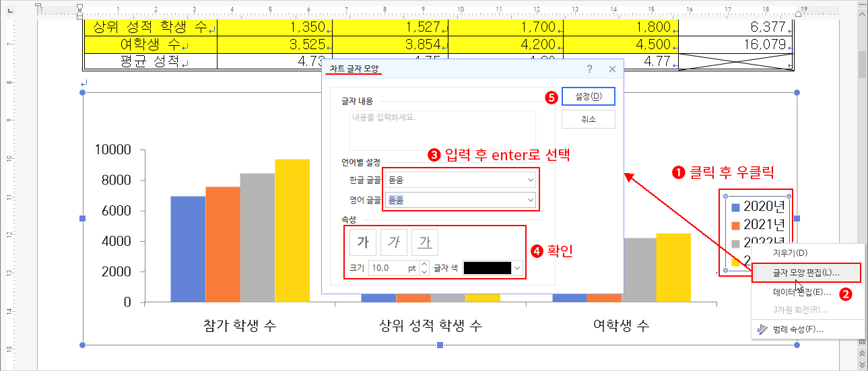Click the vertical scrollbar thumb
Screen dimensions: 868x371
[862, 65]
